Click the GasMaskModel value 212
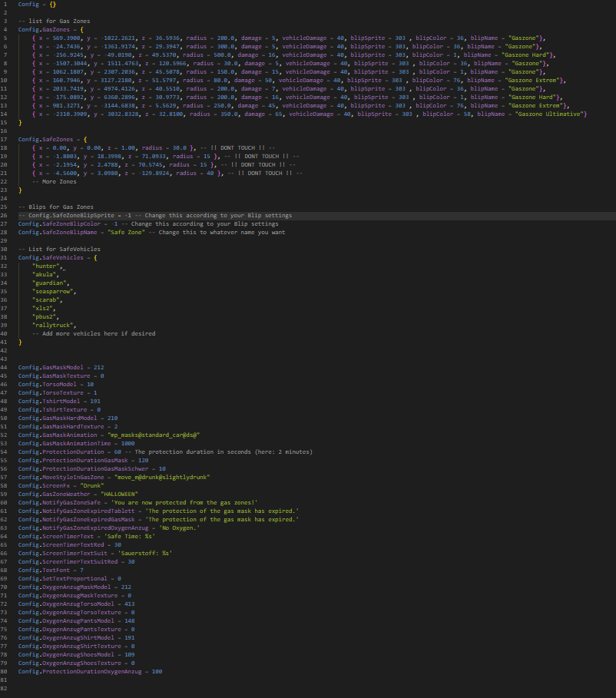616x698 pixels. [x=98, y=367]
